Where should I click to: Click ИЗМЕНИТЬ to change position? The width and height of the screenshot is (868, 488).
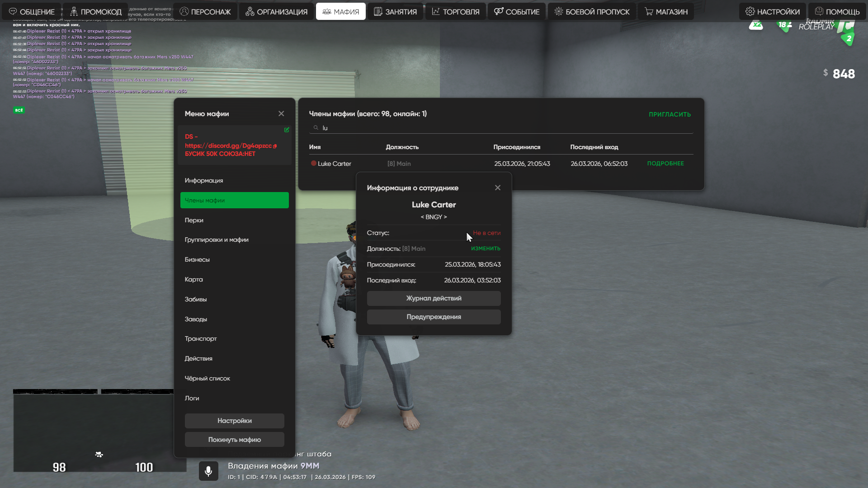486,249
